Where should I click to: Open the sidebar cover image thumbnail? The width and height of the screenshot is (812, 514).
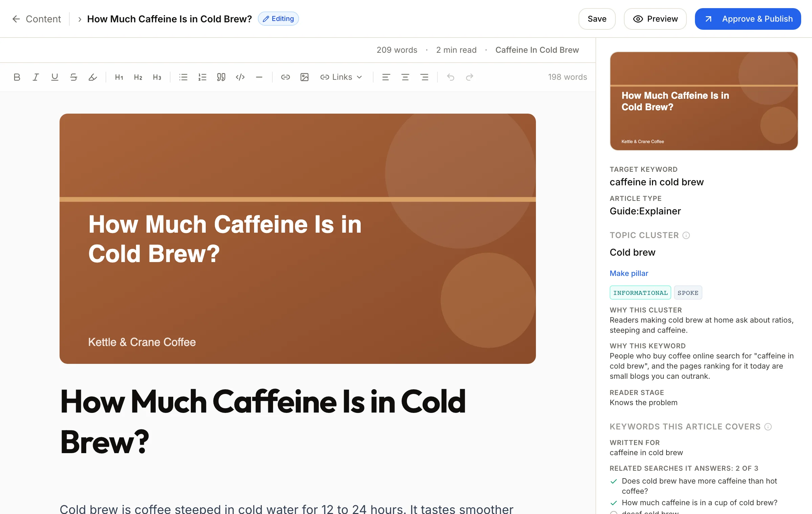click(704, 101)
